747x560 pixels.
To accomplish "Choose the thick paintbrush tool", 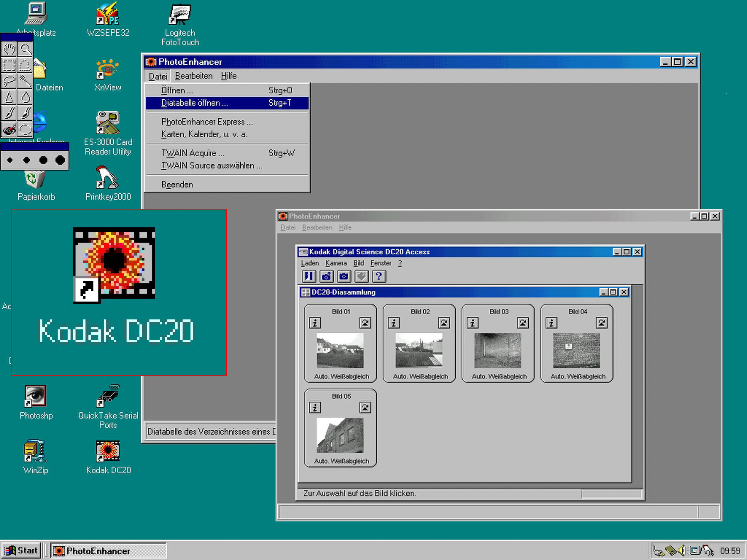I will pos(25,113).
